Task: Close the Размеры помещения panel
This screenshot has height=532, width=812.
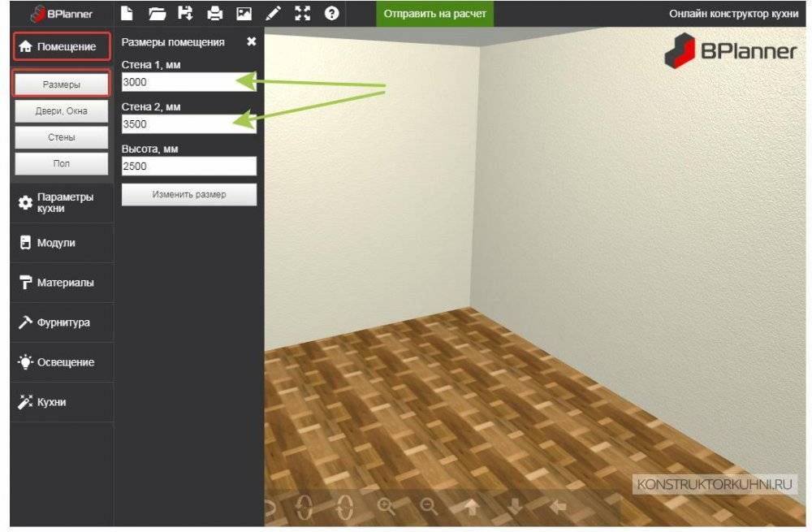Action: pyautogui.click(x=251, y=41)
